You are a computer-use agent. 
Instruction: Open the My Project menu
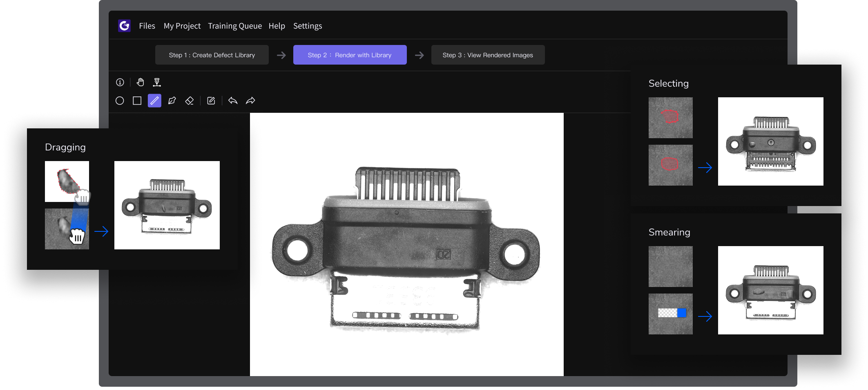182,26
